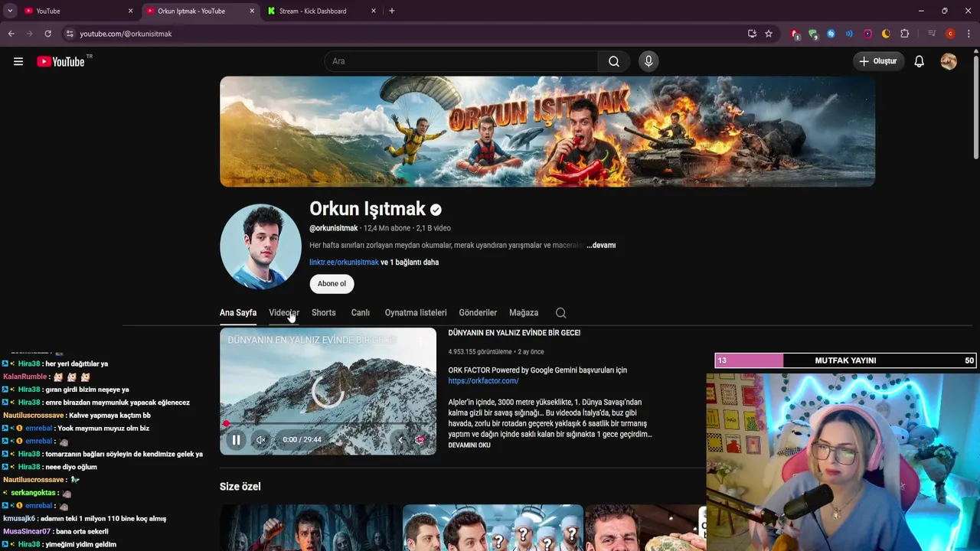Screen dimensions: 980x551
Task: Install app icon in address bar
Action: (752, 34)
